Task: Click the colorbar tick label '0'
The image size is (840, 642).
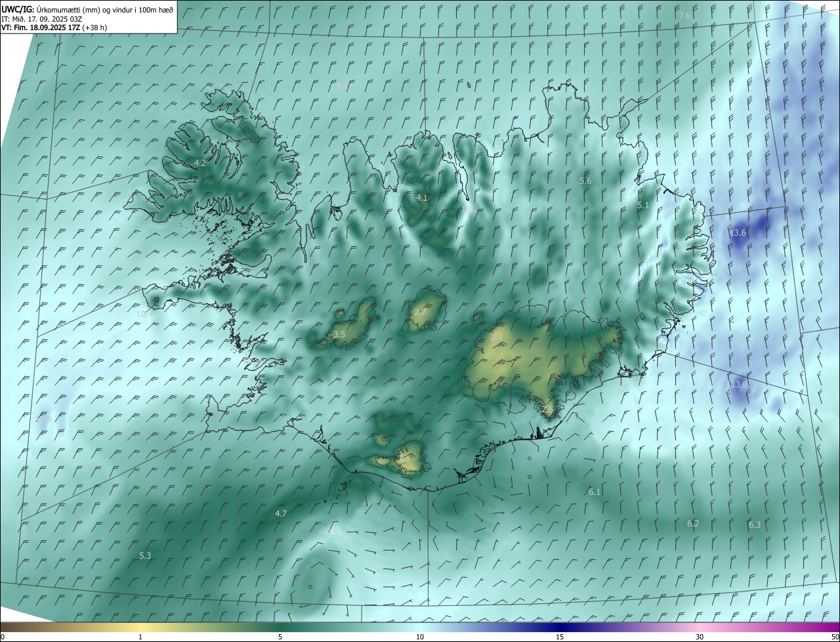Action: (3, 637)
